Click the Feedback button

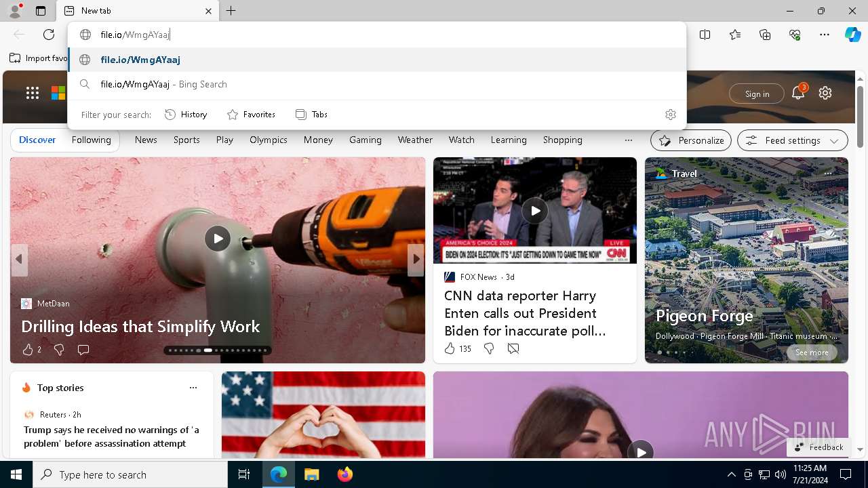click(818, 447)
